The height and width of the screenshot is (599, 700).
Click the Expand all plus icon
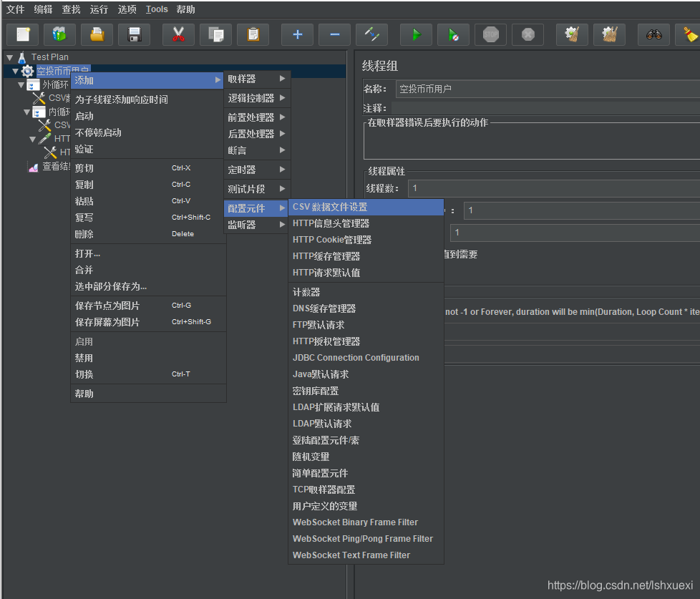tap(297, 34)
